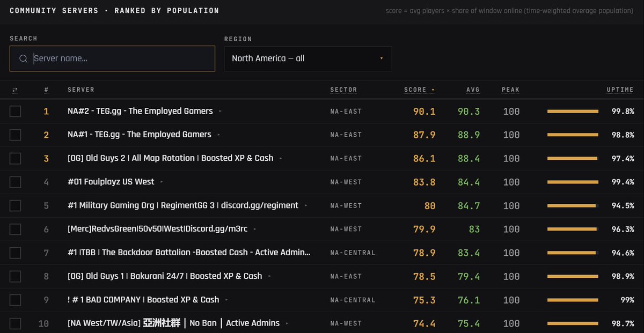Screen dimensions: 644x333
Task: Check the RegimentGG 3 server row
Action: pyautogui.click(x=15, y=206)
